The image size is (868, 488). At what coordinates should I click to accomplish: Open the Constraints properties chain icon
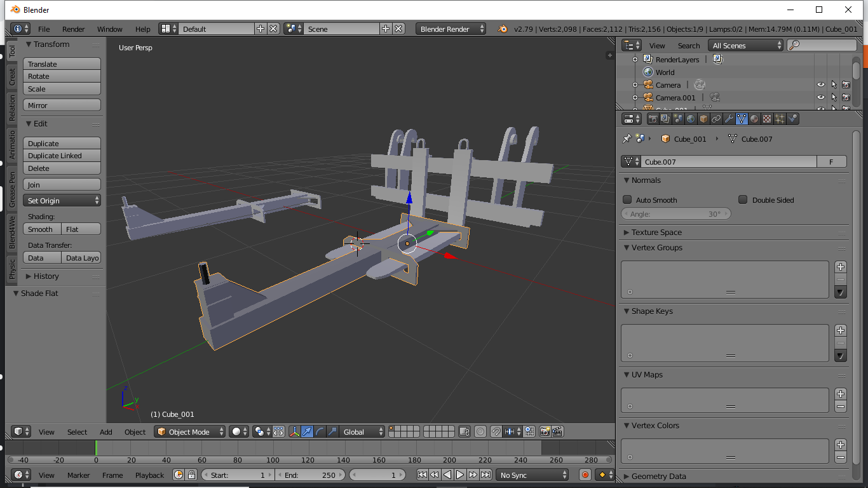click(x=716, y=119)
